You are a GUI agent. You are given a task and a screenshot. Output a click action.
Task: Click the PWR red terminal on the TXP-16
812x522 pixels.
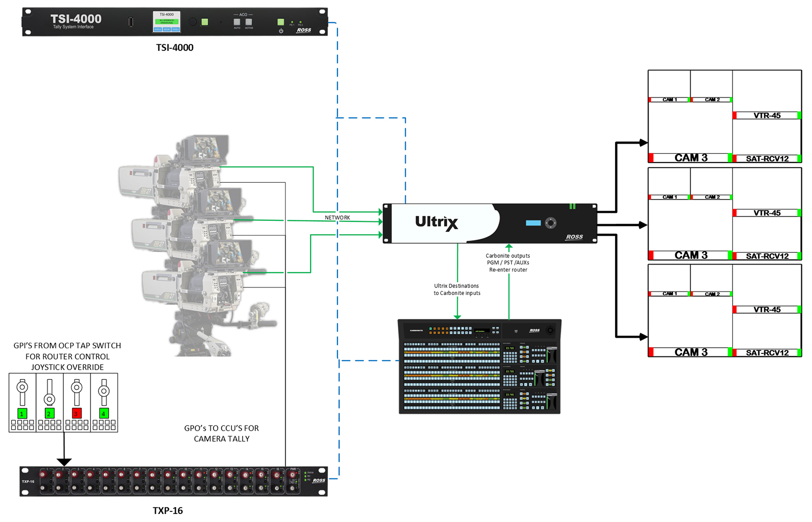tap(292, 475)
